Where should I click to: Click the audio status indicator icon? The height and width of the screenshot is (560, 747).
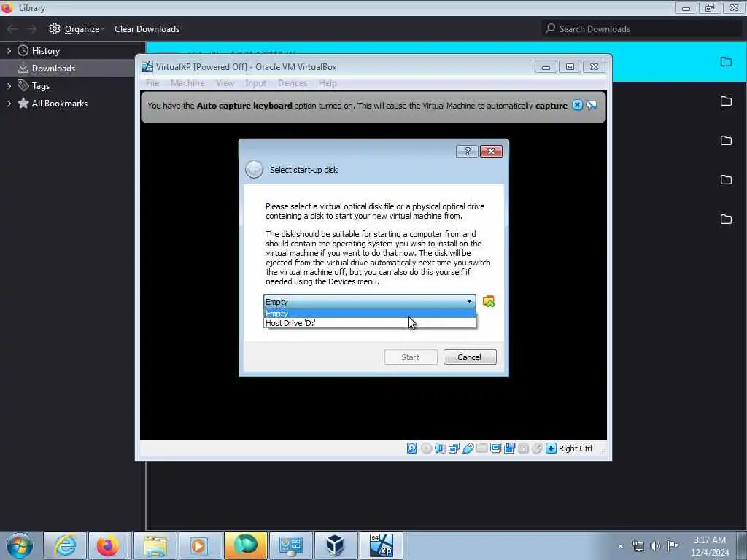pos(440,448)
